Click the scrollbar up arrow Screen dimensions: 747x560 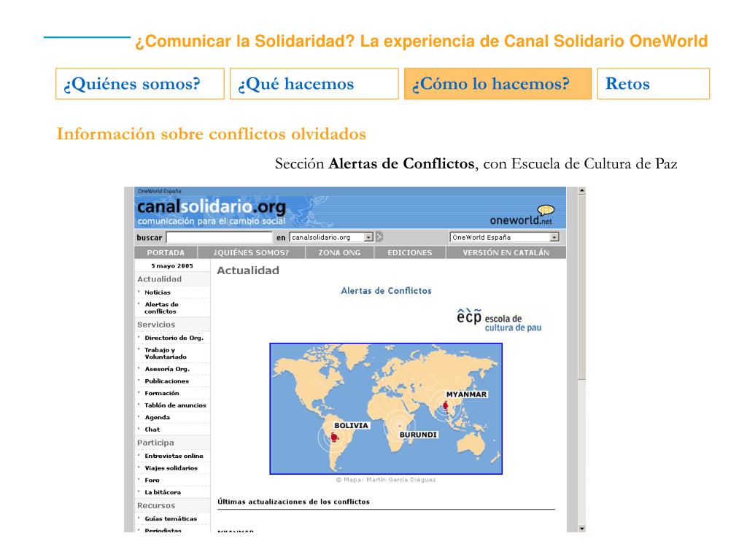pyautogui.click(x=581, y=190)
